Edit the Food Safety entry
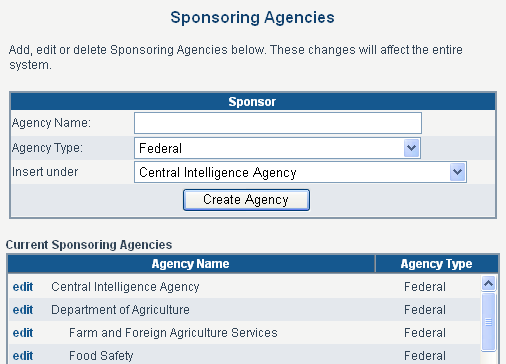The image size is (506, 364). (x=23, y=356)
